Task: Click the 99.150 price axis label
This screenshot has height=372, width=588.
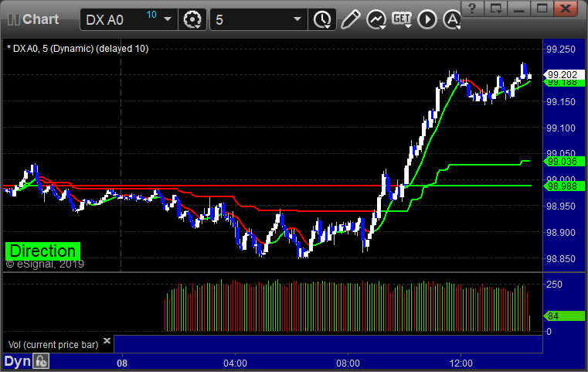Action: [561, 102]
